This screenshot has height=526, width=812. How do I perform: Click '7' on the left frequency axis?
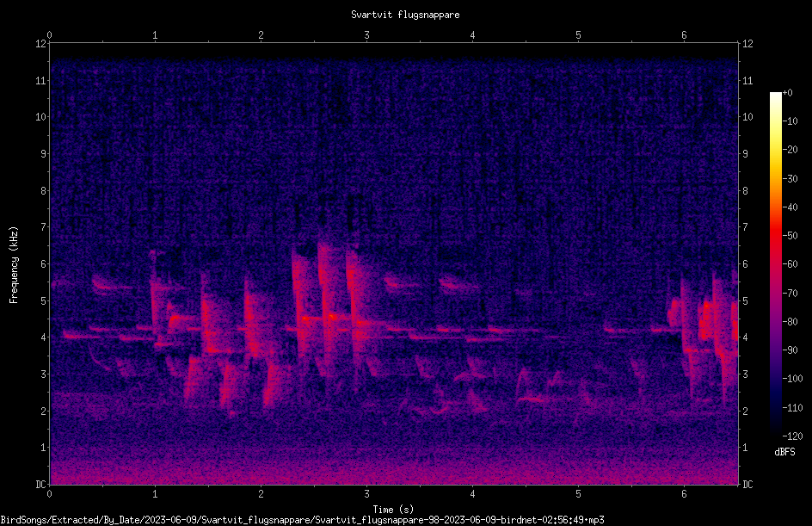click(43, 227)
